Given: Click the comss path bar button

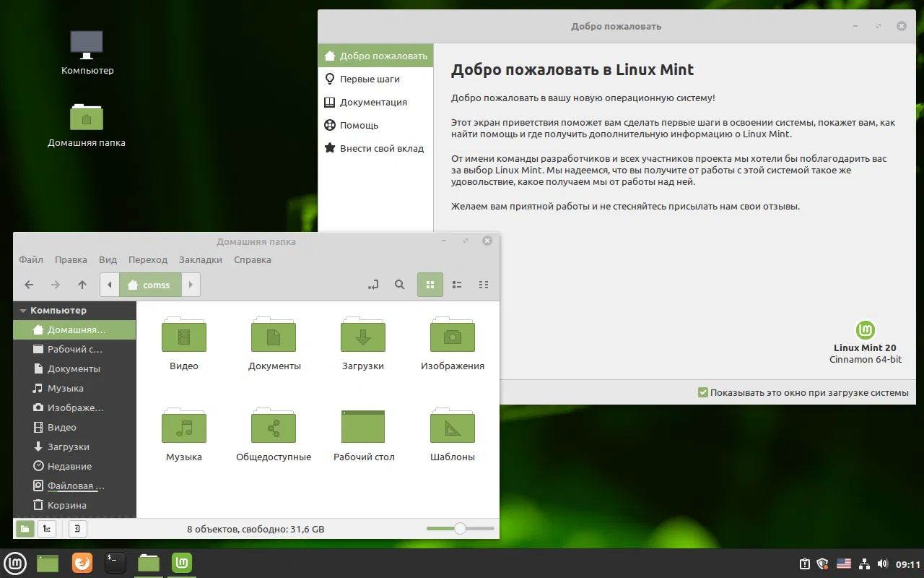Looking at the screenshot, I should click(150, 285).
